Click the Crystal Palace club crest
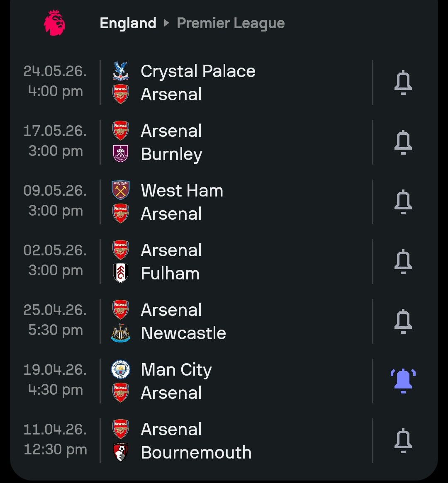Image resolution: width=448 pixels, height=483 pixels. pyautogui.click(x=121, y=71)
